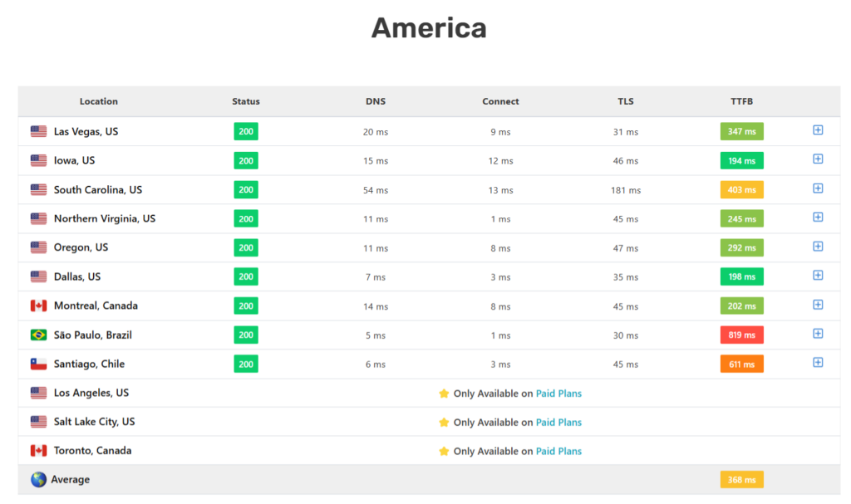Select the TTFB column header

coord(741,101)
